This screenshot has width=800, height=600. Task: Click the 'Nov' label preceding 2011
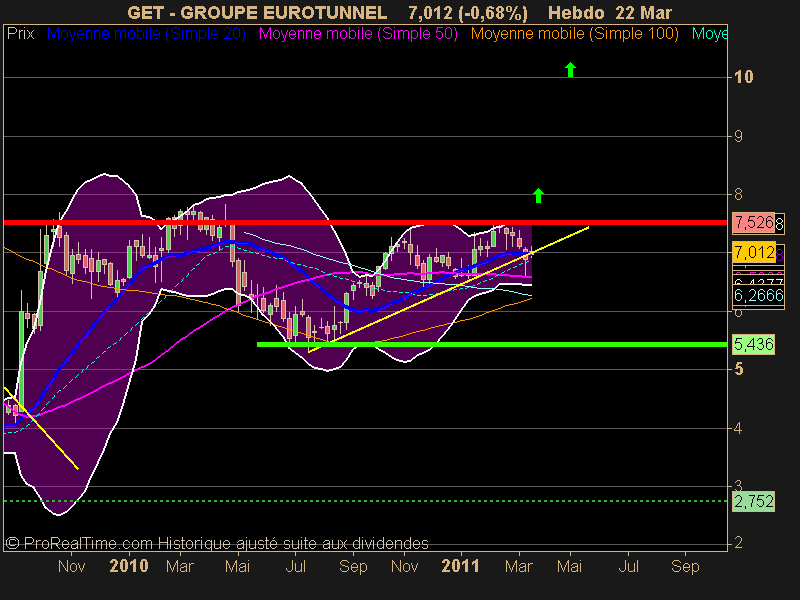[405, 566]
